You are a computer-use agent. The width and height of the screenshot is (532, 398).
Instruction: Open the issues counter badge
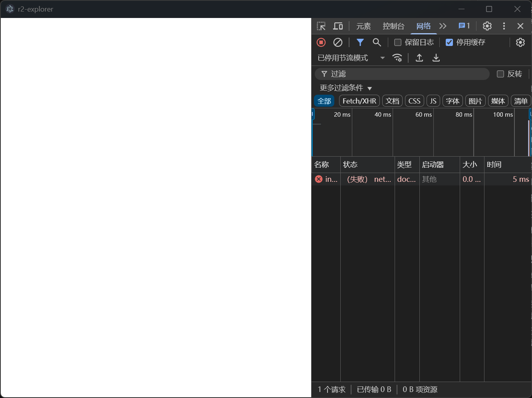(x=464, y=26)
